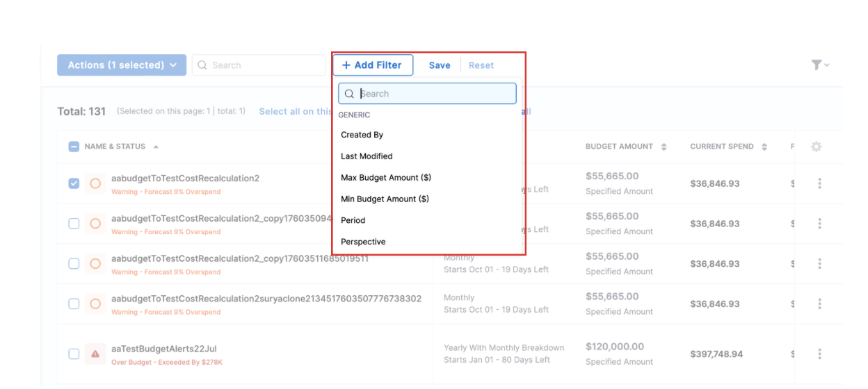Open three-dot menu for aaTestBudgetAlerts22Jul
Viewport: 868px width, 389px height.
coord(819,354)
